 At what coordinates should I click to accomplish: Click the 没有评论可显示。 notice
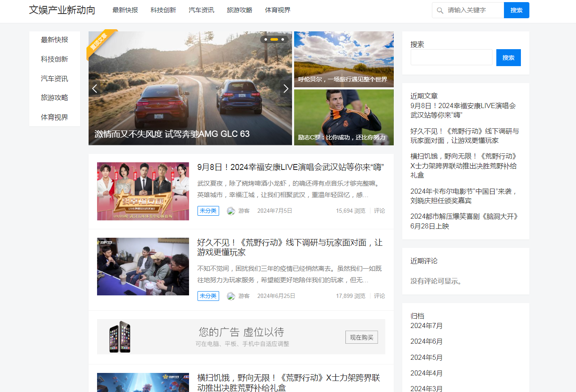[437, 281]
